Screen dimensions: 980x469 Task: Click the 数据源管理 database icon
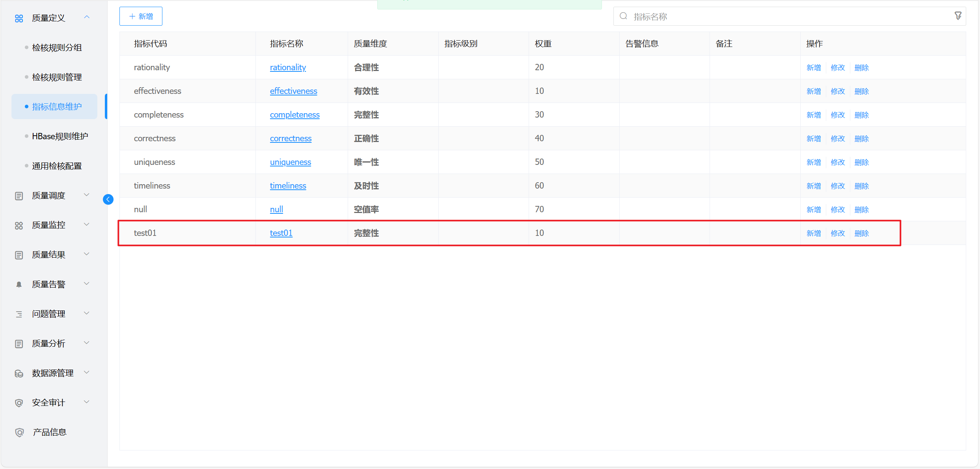[x=19, y=373]
